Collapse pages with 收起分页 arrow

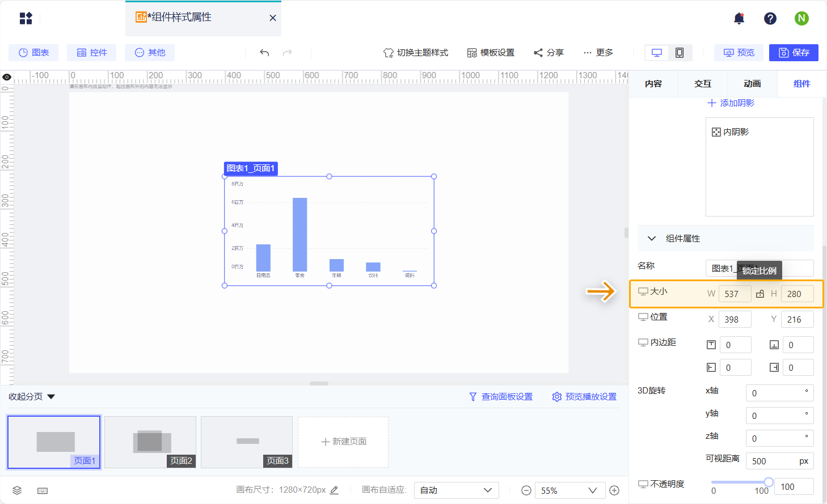point(51,397)
